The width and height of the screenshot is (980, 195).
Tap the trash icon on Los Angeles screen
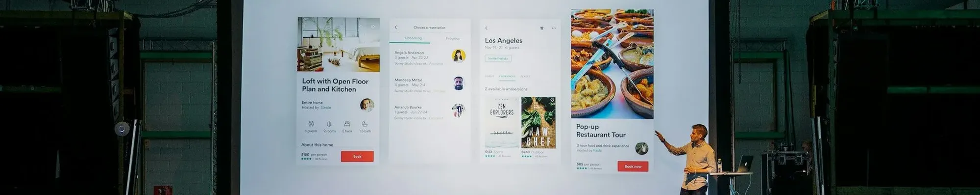[x=541, y=28]
